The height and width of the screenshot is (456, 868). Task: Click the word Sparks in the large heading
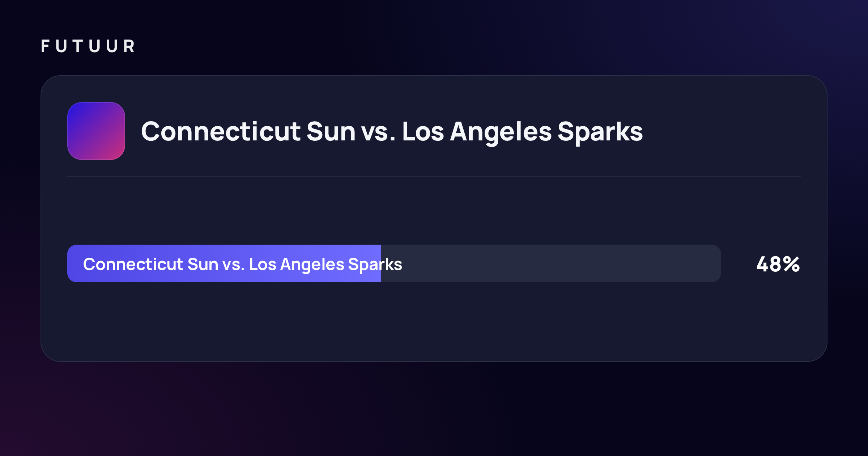(600, 132)
